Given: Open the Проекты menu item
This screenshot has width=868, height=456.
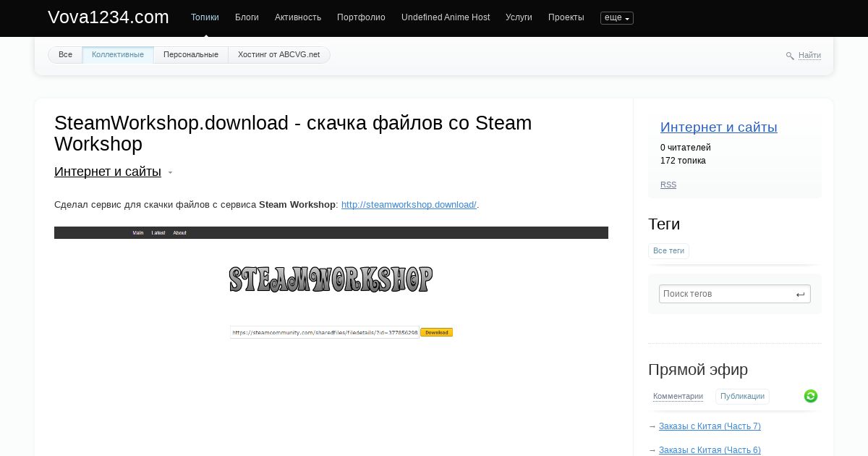Looking at the screenshot, I should pos(566,17).
